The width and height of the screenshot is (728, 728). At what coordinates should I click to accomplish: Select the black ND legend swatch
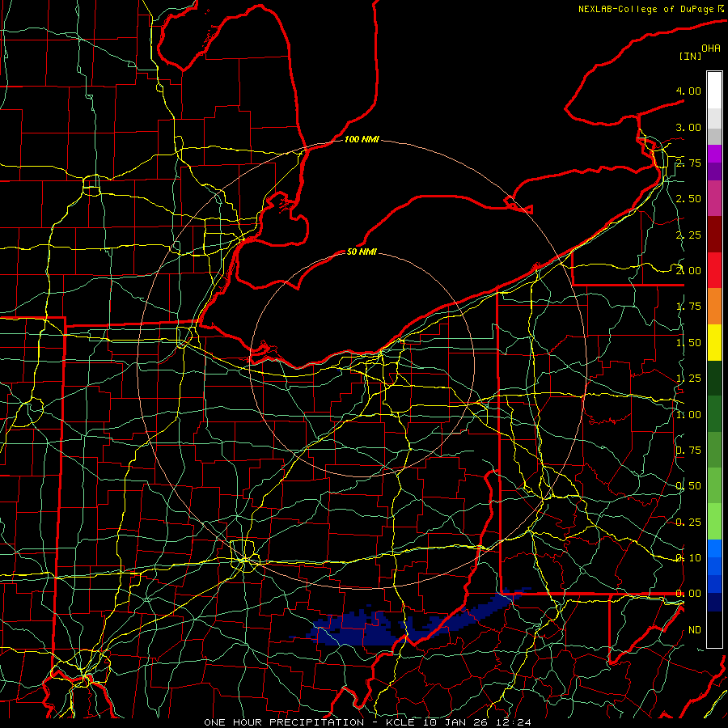(714, 629)
